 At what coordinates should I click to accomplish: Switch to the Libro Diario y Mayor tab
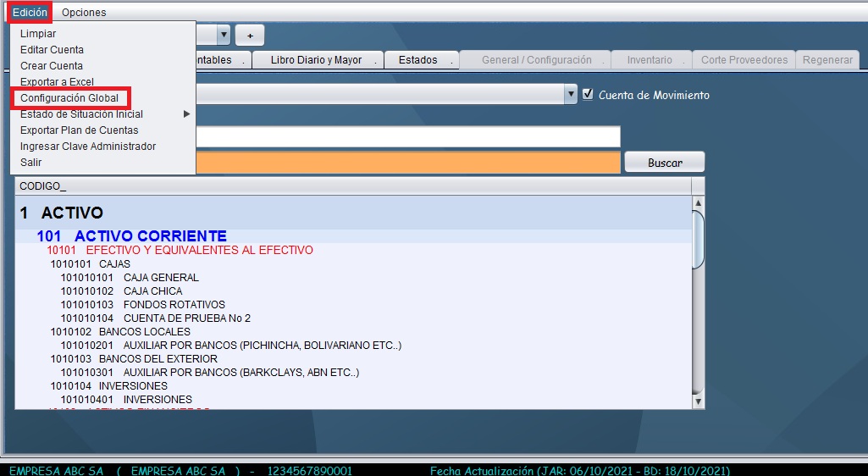click(316, 60)
